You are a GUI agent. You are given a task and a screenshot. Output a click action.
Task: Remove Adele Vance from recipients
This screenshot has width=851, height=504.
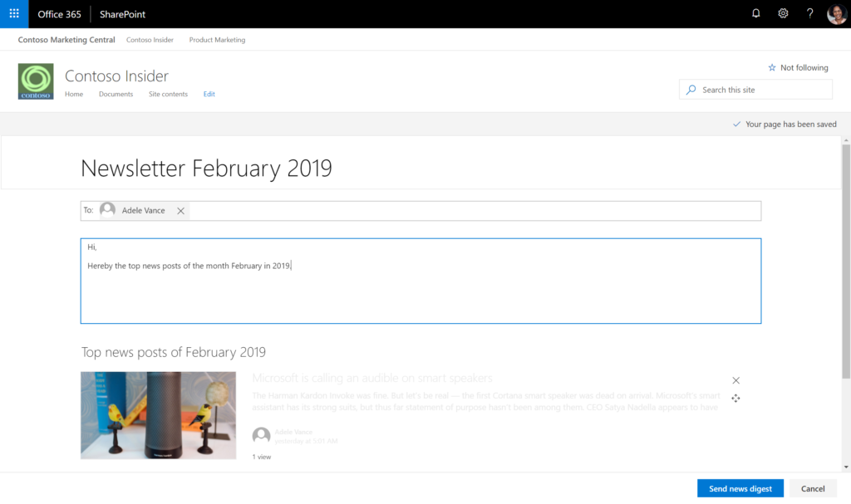[x=180, y=211]
